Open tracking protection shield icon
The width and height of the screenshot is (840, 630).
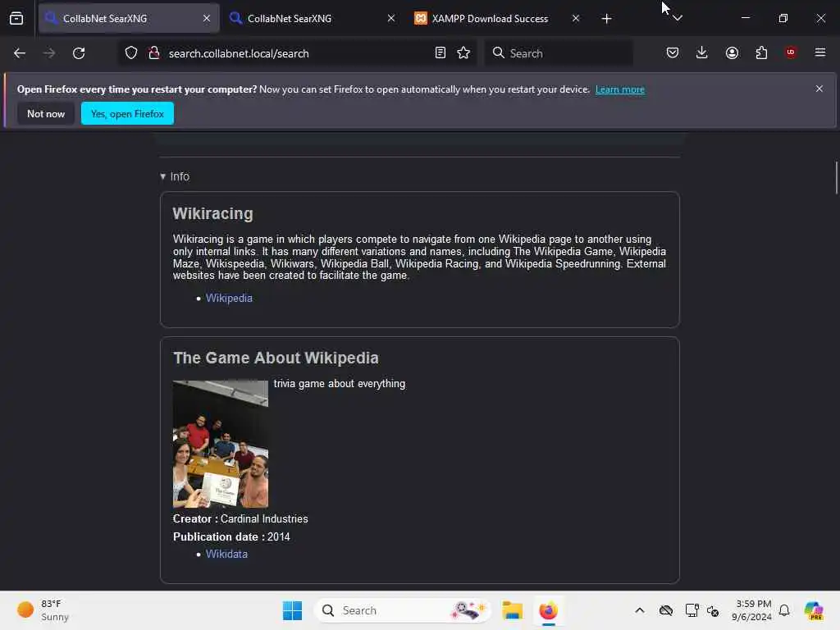click(131, 53)
